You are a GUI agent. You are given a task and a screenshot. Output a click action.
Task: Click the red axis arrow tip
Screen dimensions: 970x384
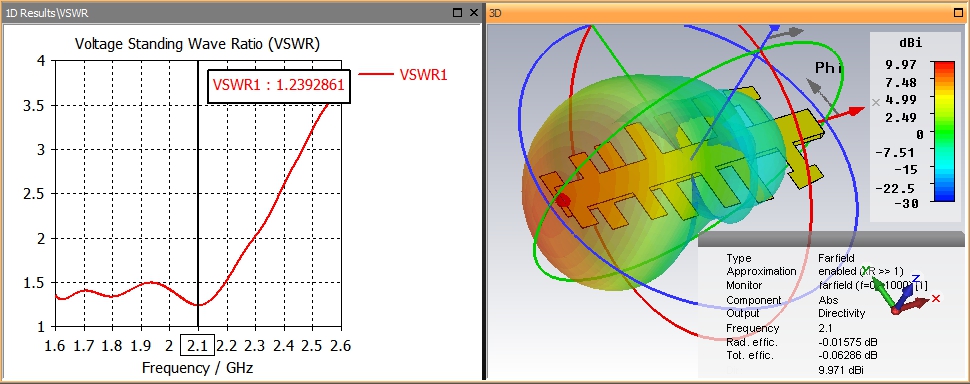tap(857, 111)
